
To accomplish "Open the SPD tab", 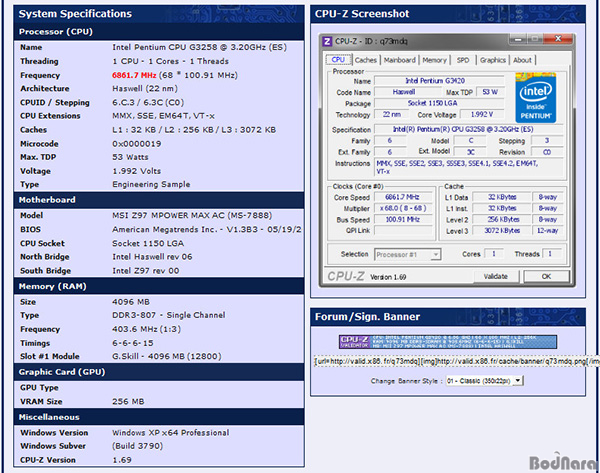I will [x=463, y=60].
